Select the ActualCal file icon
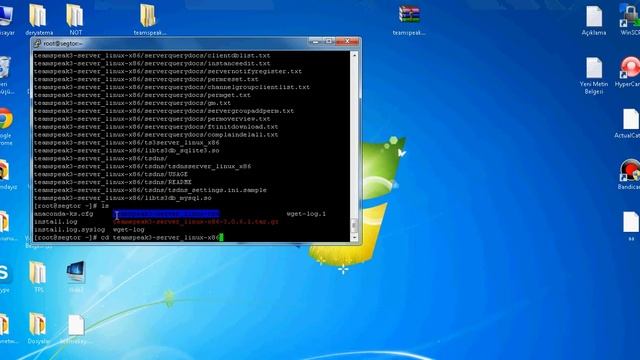The width and height of the screenshot is (640, 360). click(629, 123)
